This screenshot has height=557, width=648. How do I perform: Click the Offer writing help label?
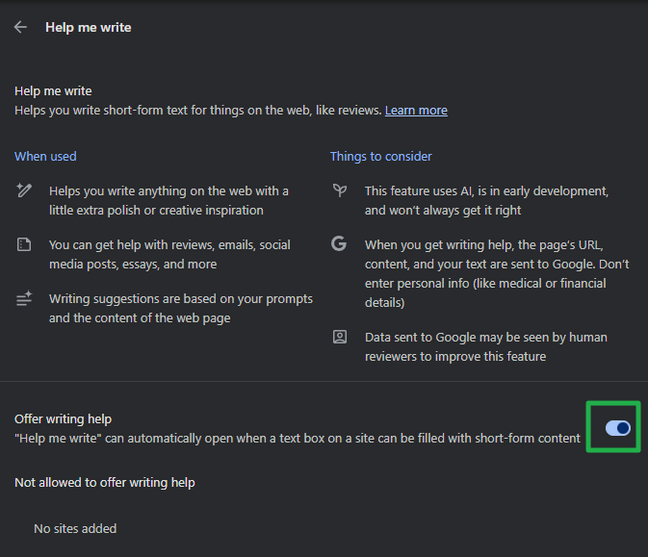click(63, 419)
